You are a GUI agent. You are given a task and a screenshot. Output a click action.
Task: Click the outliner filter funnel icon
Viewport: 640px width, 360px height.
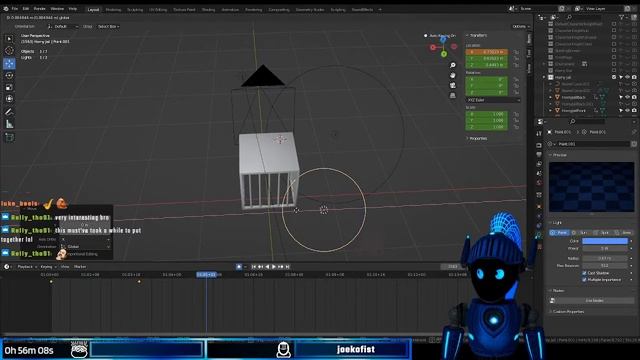point(621,17)
